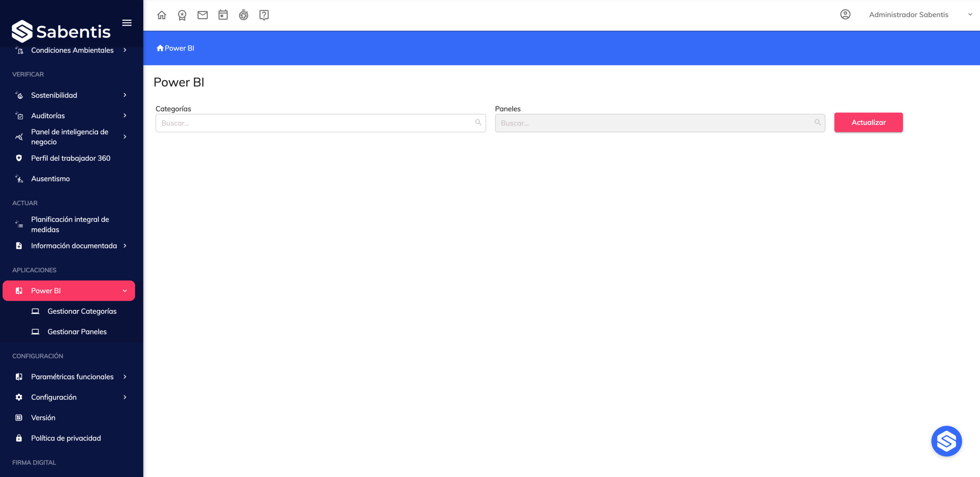Screen dimensions: 980x477
Task: Toggle the hamburger sidebar menu
Action: click(x=127, y=23)
